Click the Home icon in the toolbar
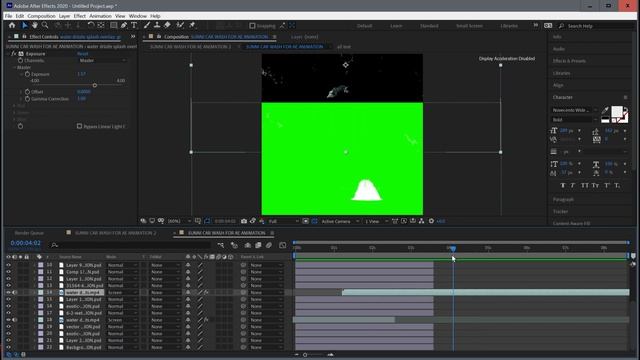 tap(12, 25)
